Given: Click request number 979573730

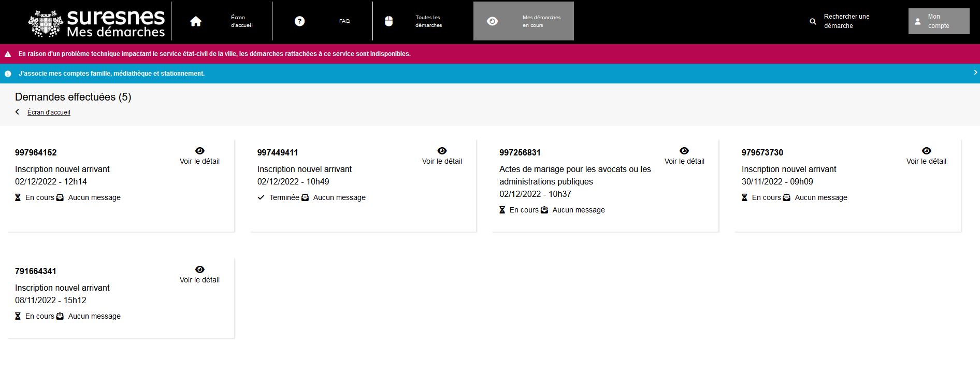Looking at the screenshot, I should click(x=762, y=152).
